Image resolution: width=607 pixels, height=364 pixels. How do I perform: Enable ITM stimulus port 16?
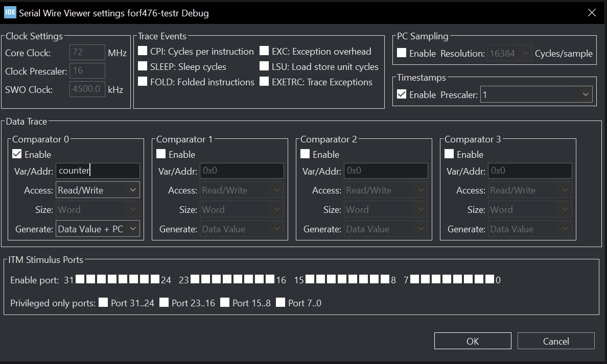coord(270,279)
